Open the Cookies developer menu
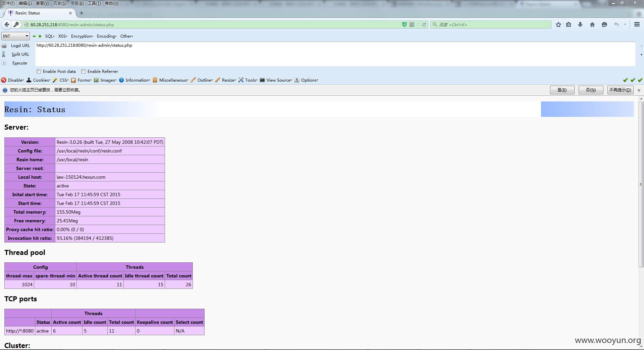 click(x=39, y=80)
